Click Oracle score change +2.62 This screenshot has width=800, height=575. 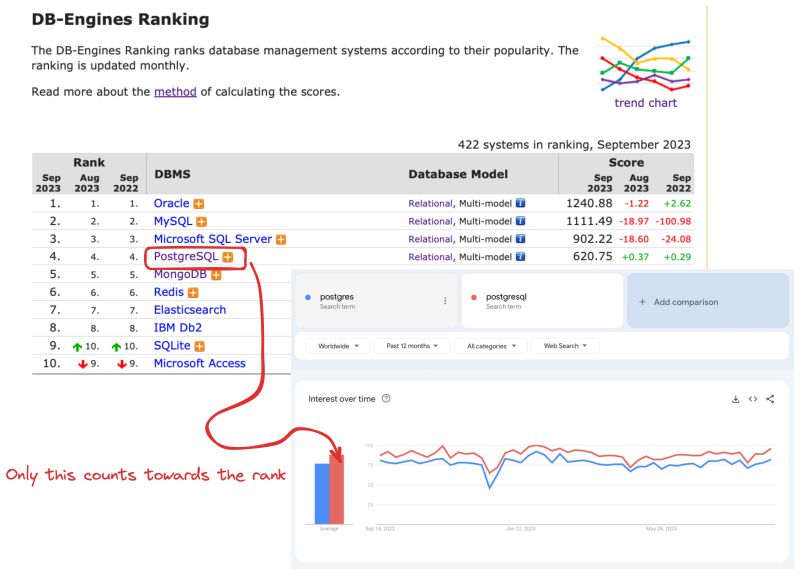[677, 204]
